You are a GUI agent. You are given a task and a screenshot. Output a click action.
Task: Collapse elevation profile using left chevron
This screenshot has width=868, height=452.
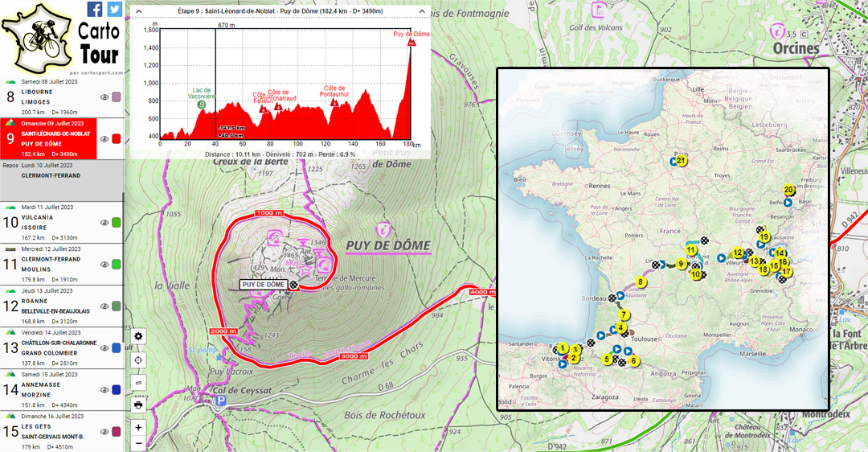(137, 11)
